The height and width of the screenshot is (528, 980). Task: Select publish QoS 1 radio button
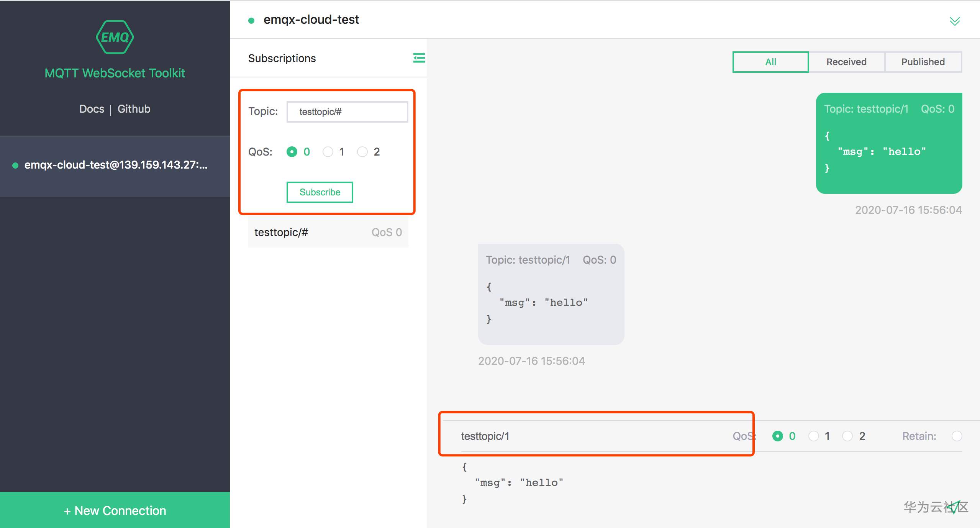pyautogui.click(x=813, y=436)
